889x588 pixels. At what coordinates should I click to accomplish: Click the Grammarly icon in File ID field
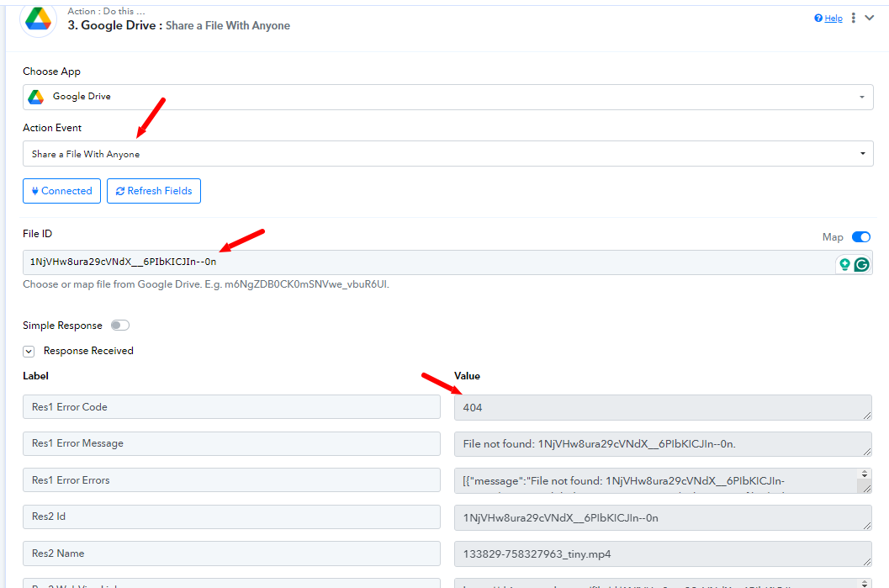tap(861, 264)
